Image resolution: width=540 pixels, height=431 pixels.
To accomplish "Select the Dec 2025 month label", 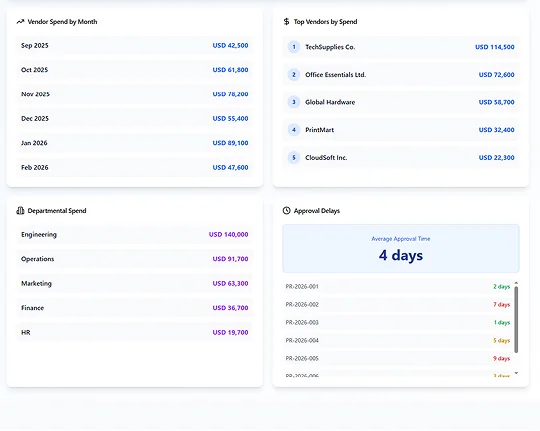I will [x=35, y=119].
